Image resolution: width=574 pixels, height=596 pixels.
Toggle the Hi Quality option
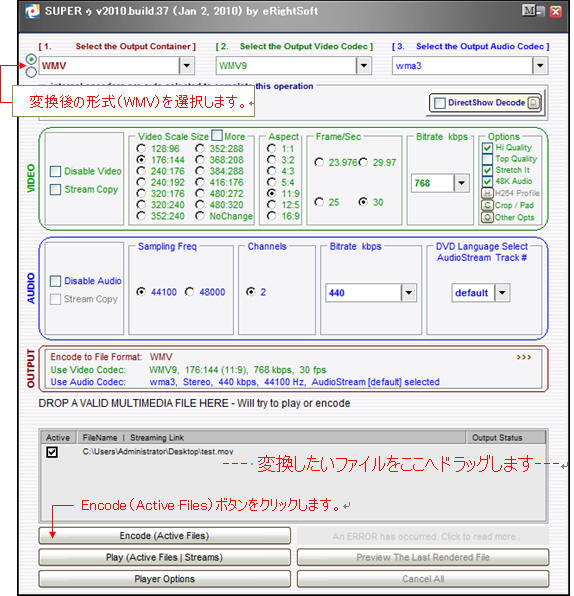487,147
